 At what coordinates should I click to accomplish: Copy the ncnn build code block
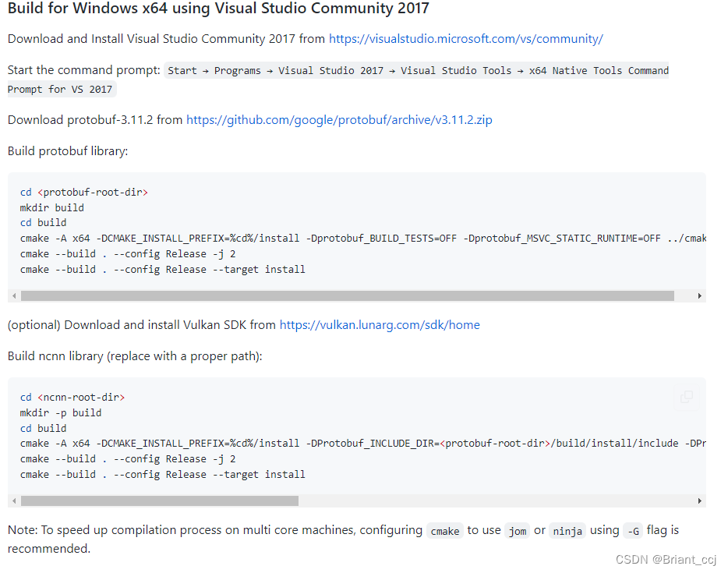686,397
